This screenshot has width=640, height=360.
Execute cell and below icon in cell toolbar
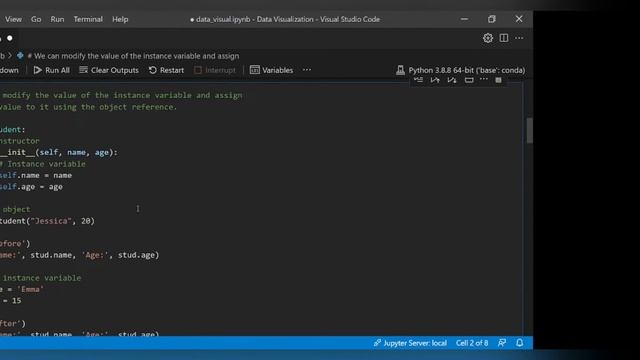452,80
